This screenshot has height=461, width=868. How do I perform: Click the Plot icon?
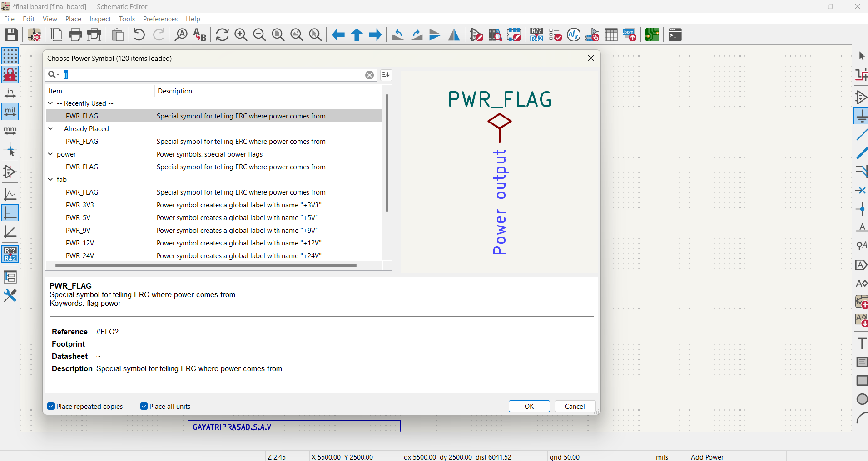point(94,34)
